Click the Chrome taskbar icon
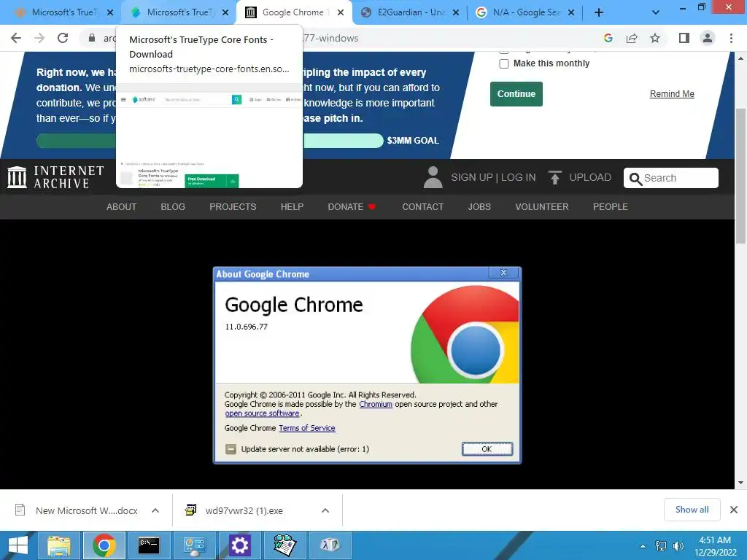Image resolution: width=747 pixels, height=560 pixels. click(104, 545)
